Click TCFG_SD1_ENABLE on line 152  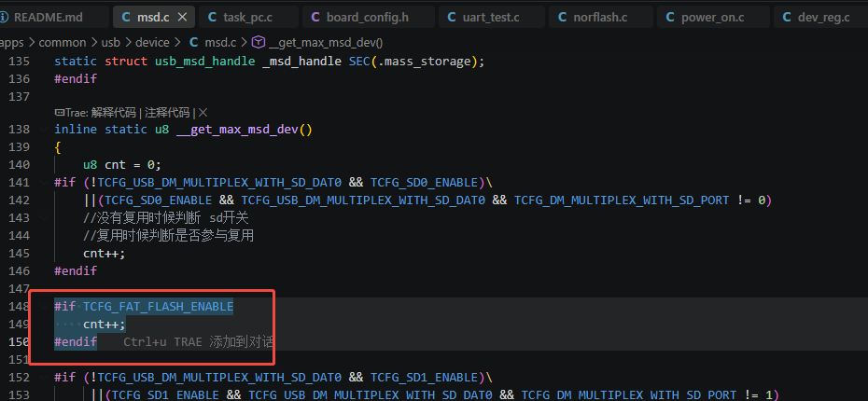click(x=424, y=377)
